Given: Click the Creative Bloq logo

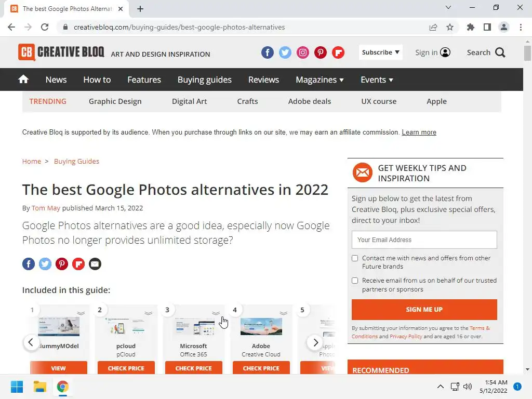Looking at the screenshot, I should point(61,52).
